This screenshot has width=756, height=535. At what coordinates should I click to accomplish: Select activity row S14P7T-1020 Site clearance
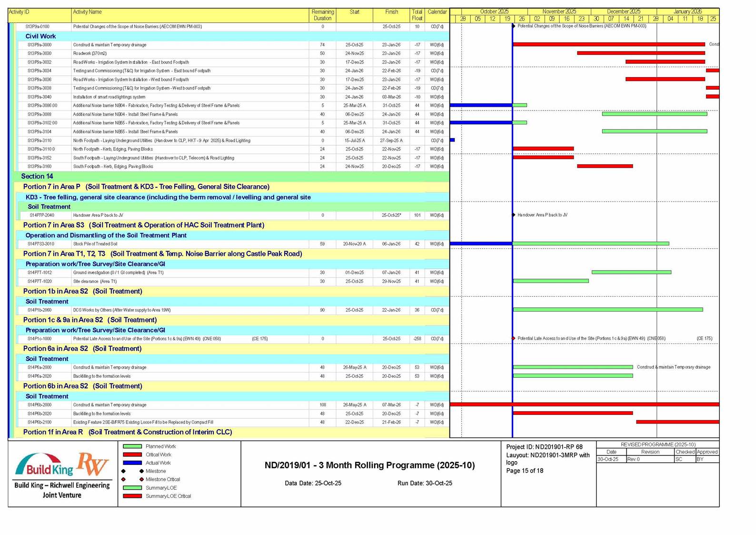tap(94, 282)
